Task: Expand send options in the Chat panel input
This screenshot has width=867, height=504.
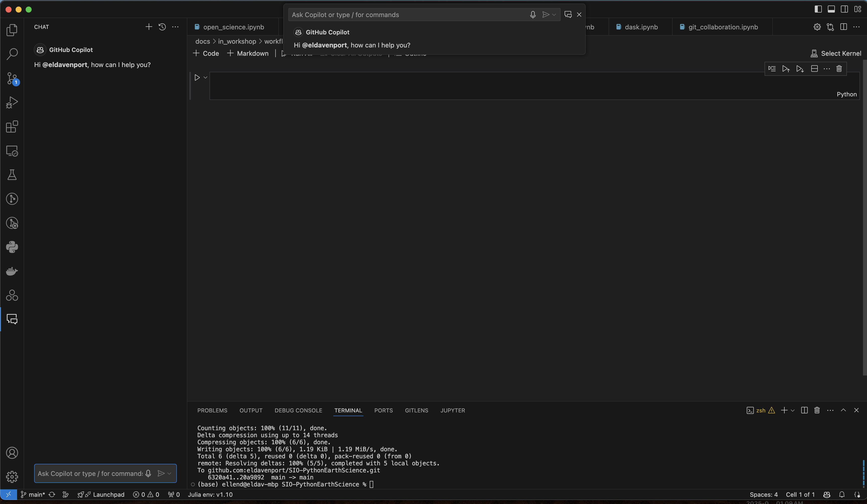Action: click(169, 473)
